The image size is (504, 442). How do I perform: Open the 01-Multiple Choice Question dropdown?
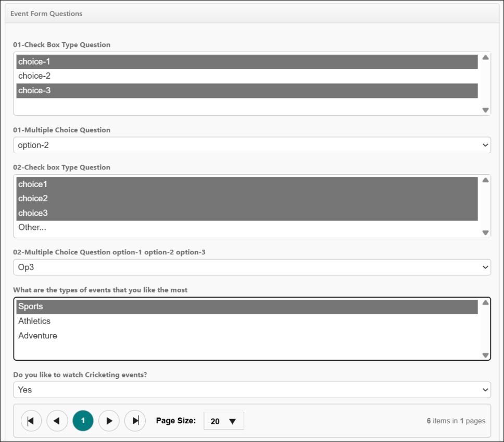point(251,145)
